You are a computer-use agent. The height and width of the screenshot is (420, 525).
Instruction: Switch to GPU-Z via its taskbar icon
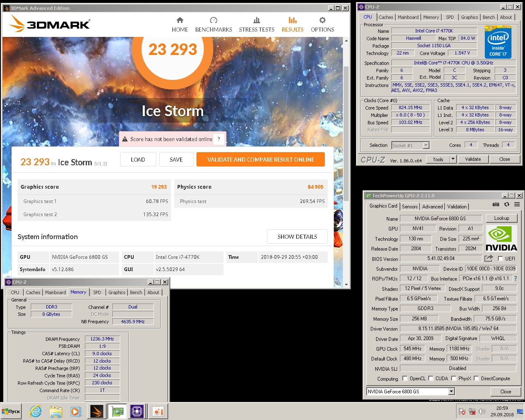(x=117, y=411)
